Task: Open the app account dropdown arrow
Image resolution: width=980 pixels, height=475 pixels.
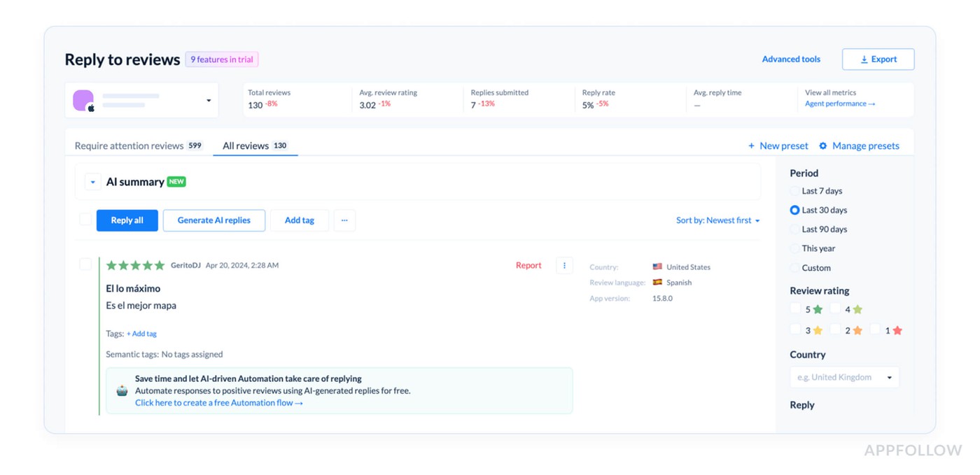Action: pyautogui.click(x=207, y=100)
